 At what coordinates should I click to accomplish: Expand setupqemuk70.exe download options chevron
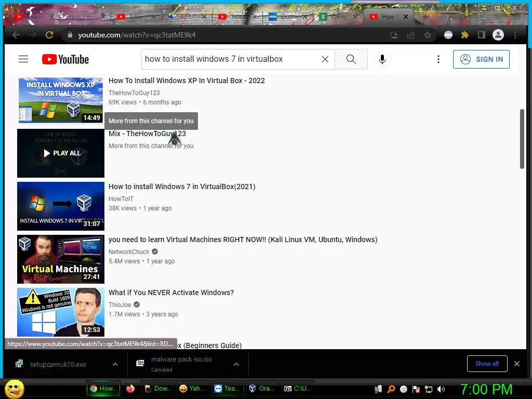(115, 364)
